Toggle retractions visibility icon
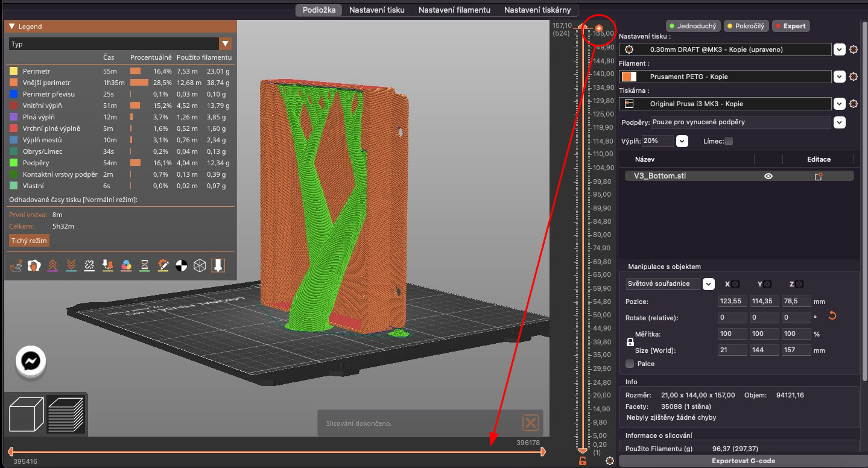Screen dimensions: 868x468 pos(52,265)
